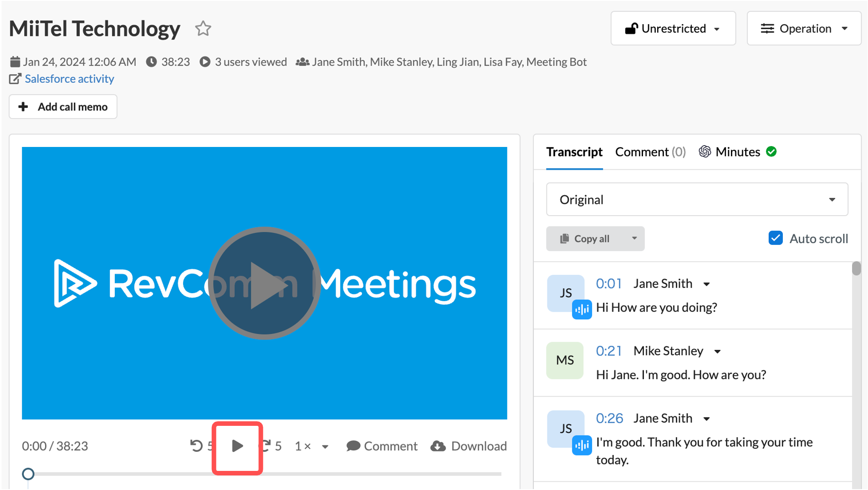Jump to timestamp 0:26
The image size is (868, 490).
[609, 419]
